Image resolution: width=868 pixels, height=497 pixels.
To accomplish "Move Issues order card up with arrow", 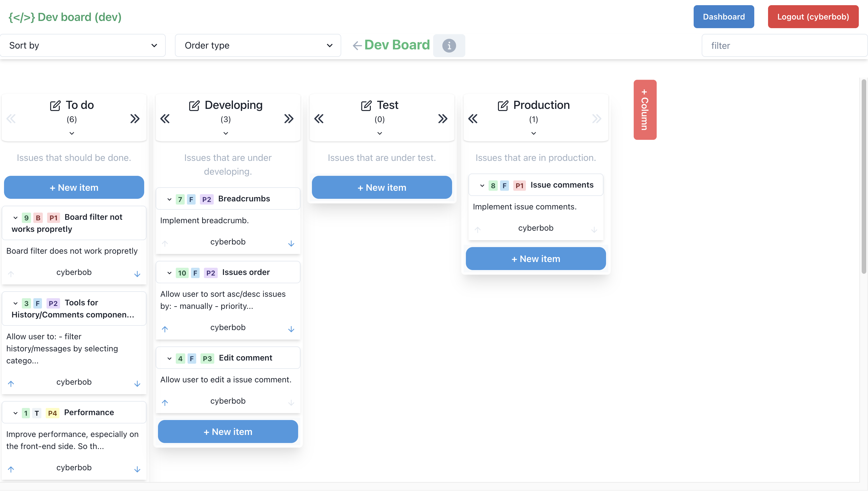I will tap(165, 329).
